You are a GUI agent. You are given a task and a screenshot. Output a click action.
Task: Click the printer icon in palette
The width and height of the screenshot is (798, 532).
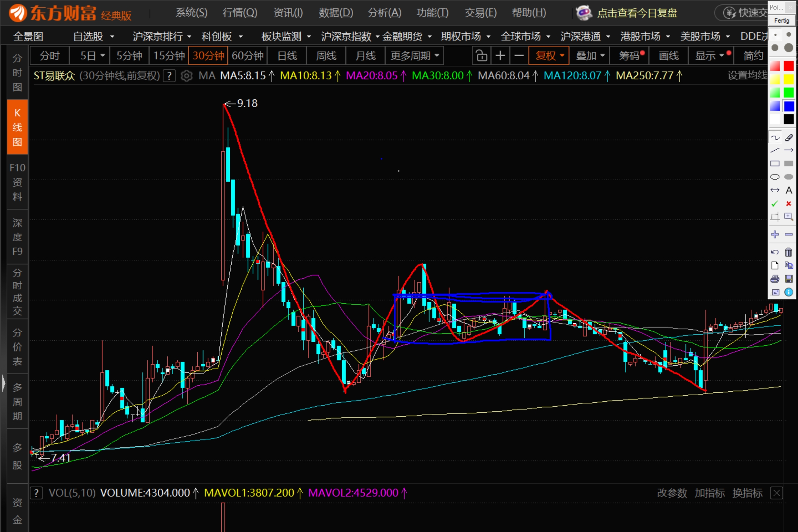[775, 279]
